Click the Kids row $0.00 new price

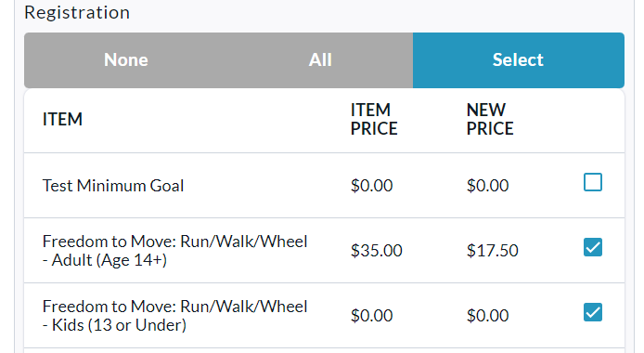click(x=487, y=316)
